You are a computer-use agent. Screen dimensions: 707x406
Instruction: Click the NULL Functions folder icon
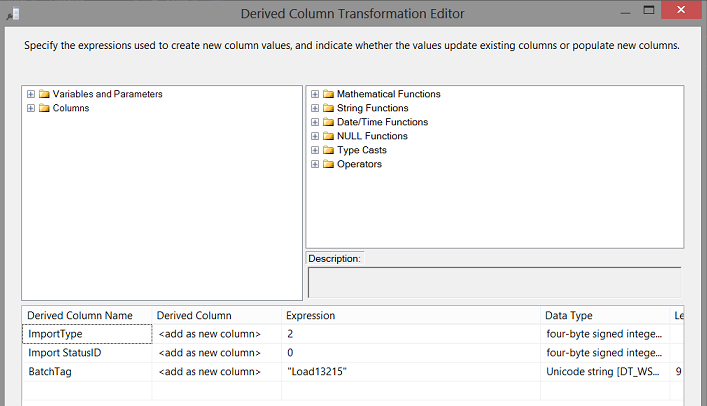point(328,136)
